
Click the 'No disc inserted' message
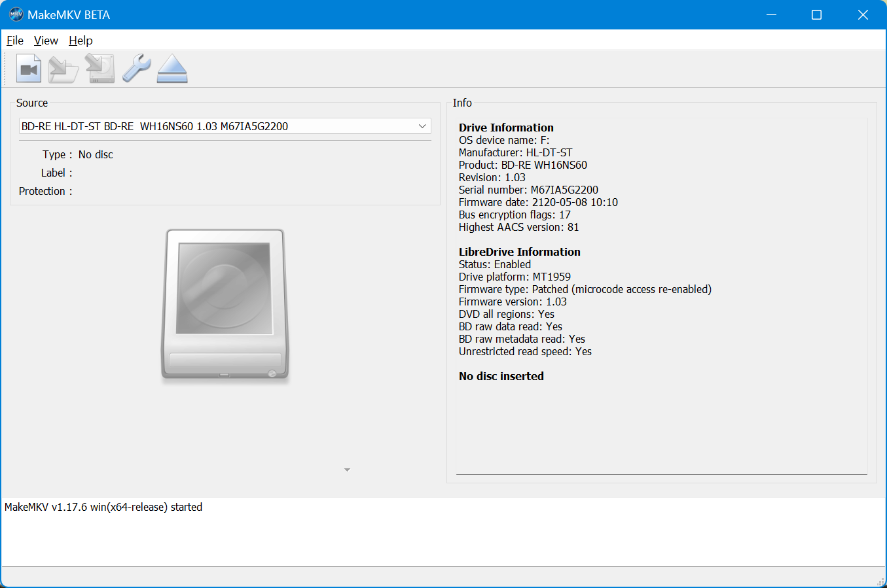501,376
